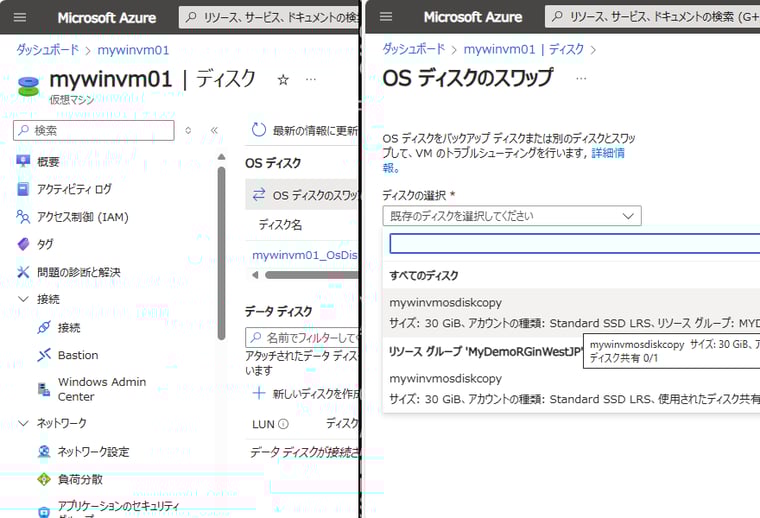
Task: Click the Tags (タグ) purple icon
Action: 23,244
